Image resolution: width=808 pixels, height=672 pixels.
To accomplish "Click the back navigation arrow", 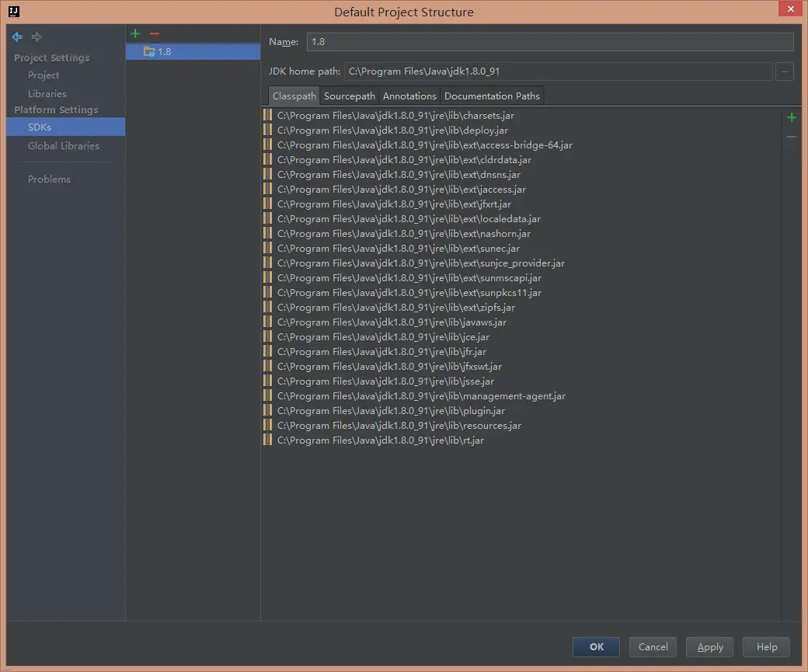I will click(x=17, y=37).
